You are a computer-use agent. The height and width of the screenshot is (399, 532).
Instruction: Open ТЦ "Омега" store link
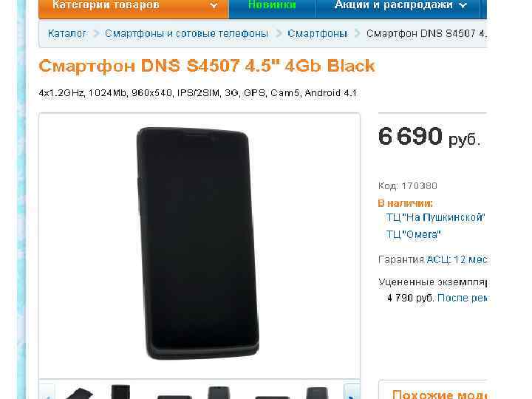point(413,234)
